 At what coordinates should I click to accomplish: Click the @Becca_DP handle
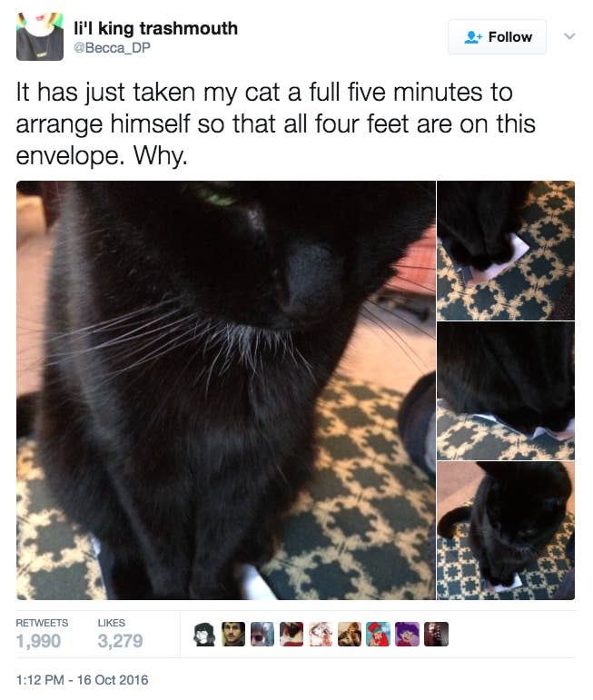pos(112,47)
